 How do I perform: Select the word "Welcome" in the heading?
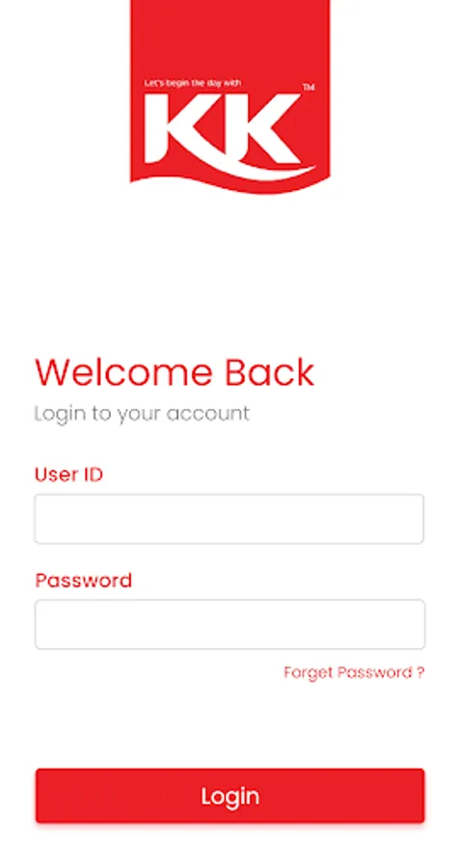tap(123, 372)
